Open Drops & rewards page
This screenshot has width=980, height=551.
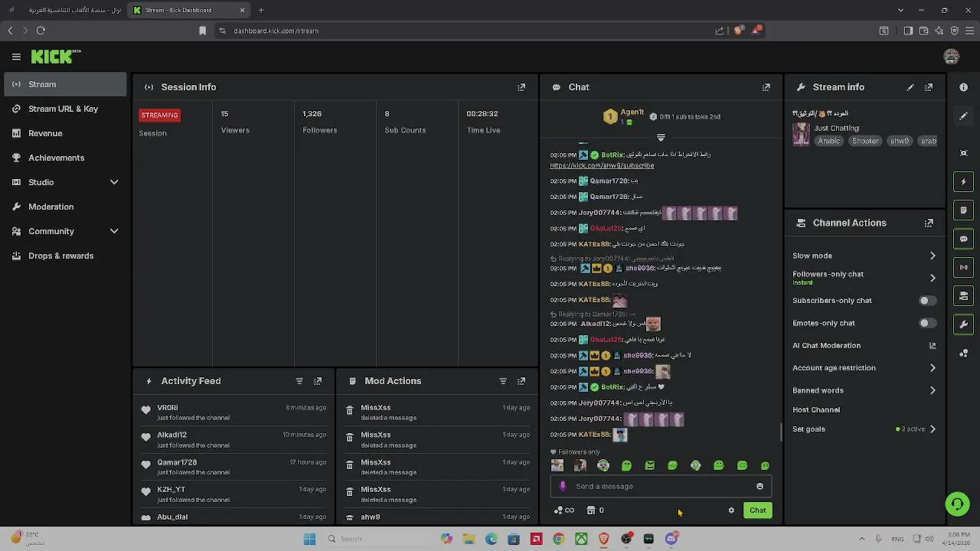(x=65, y=256)
